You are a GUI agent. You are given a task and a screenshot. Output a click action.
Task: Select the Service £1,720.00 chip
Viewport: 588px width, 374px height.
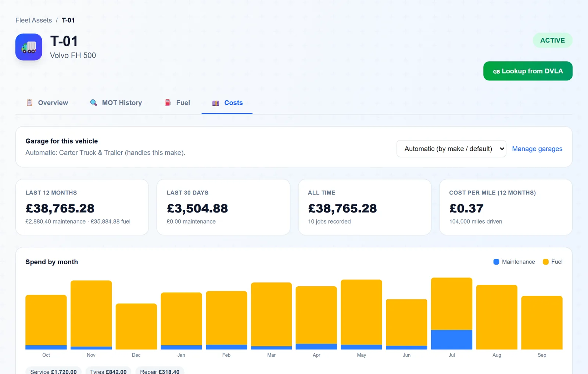pos(54,371)
